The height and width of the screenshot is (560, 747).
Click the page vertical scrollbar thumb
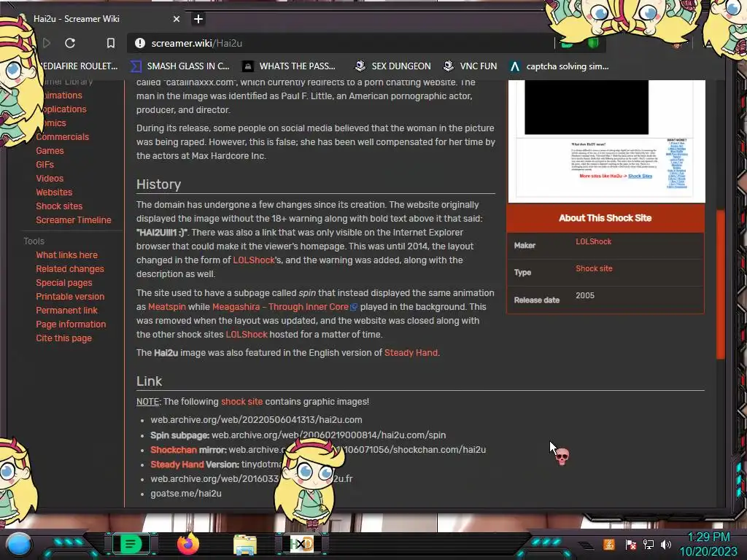[x=720, y=284]
